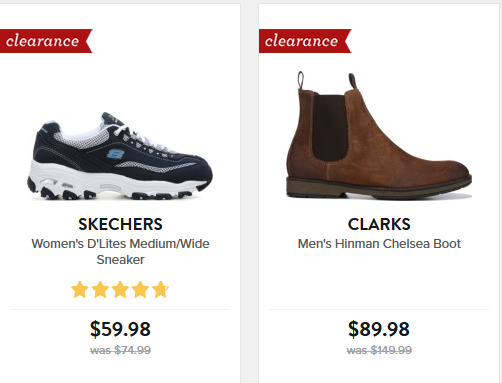Click the third rating star

click(120, 289)
